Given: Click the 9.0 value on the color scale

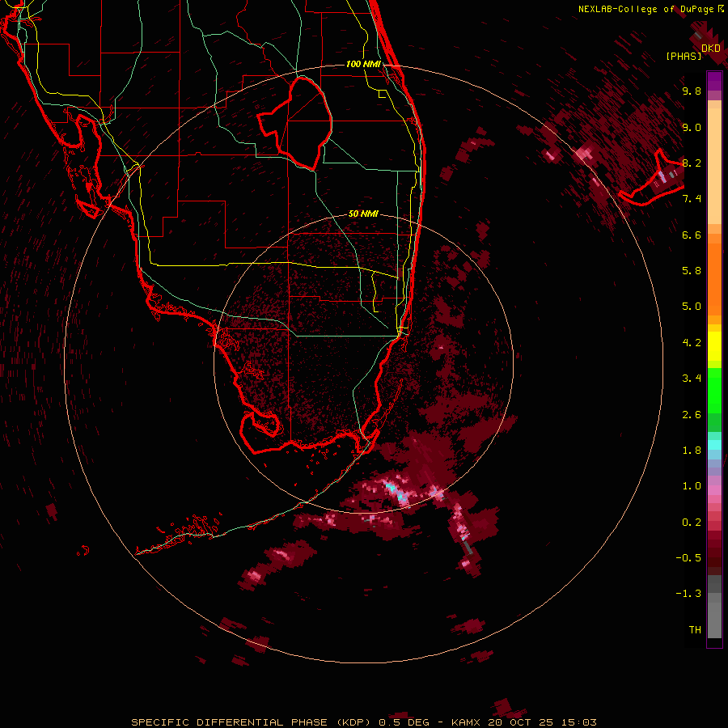Looking at the screenshot, I should tap(692, 127).
